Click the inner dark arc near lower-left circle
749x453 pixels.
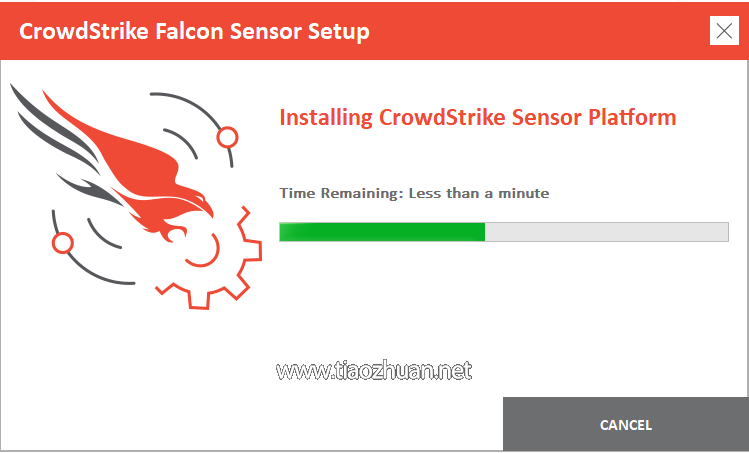(x=103, y=234)
